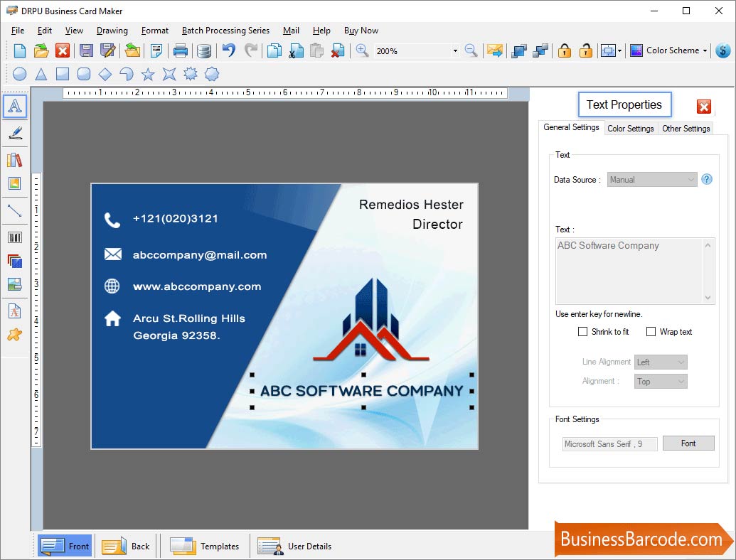
Task: Open the Buy Now menu
Action: (x=361, y=31)
